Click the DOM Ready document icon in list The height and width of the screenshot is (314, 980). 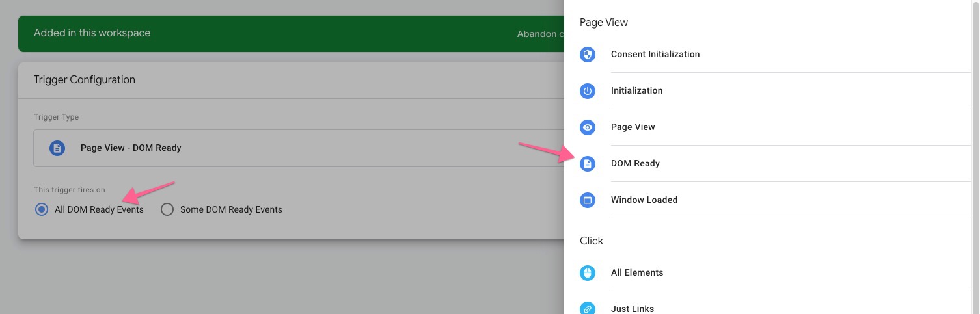tap(588, 164)
